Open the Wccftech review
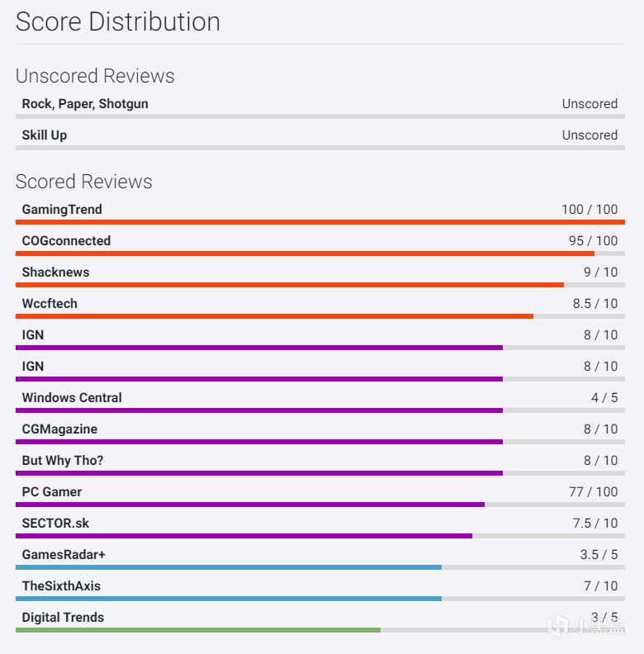Image resolution: width=644 pixels, height=654 pixels. 50,304
